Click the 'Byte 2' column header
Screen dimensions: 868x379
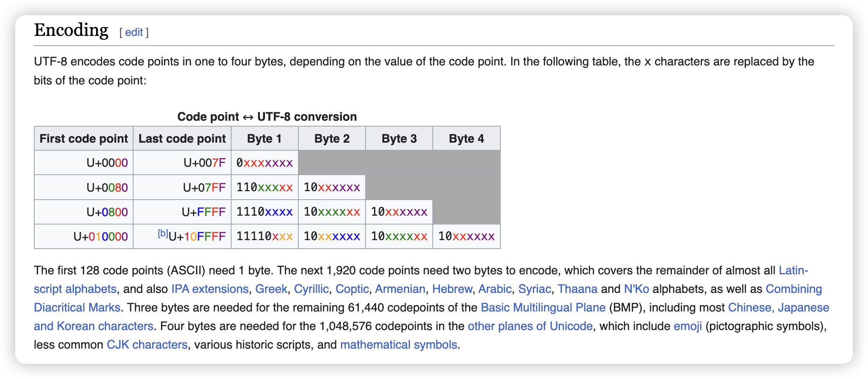click(x=332, y=138)
